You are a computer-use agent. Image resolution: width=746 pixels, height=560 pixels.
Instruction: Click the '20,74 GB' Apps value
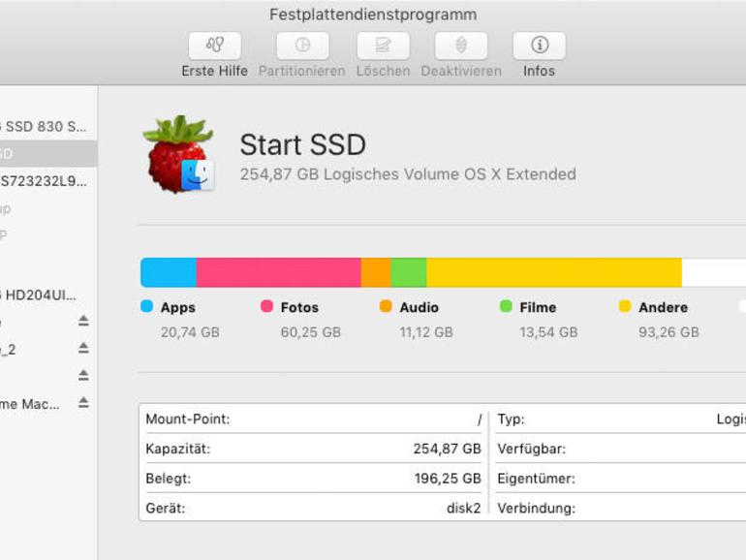[x=190, y=332]
